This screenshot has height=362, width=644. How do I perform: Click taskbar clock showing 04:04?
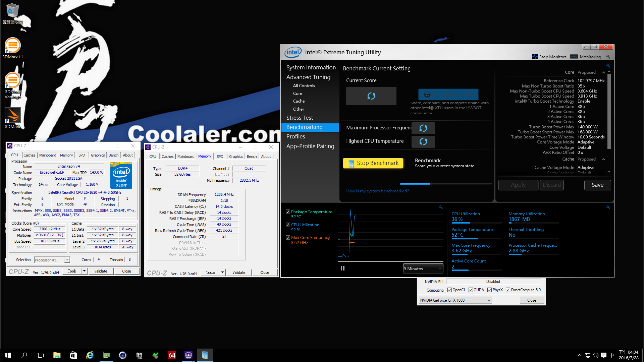628,355
